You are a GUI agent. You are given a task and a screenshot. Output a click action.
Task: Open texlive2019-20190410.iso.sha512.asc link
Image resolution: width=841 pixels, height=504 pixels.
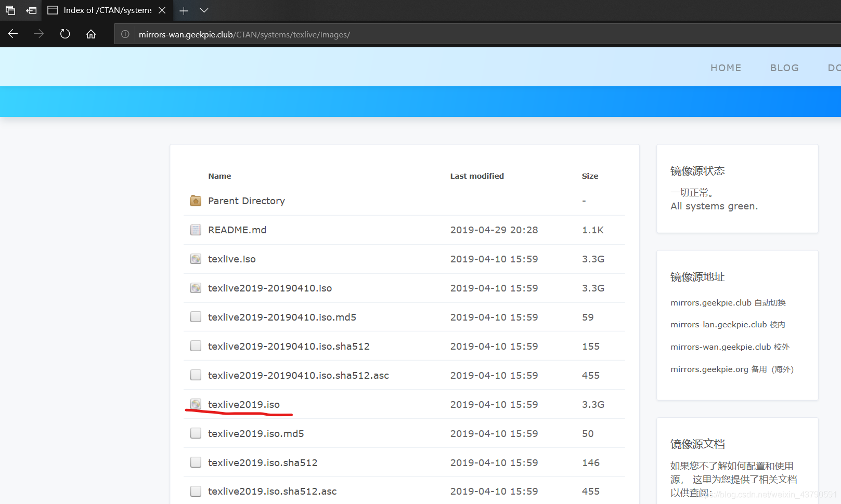click(299, 375)
